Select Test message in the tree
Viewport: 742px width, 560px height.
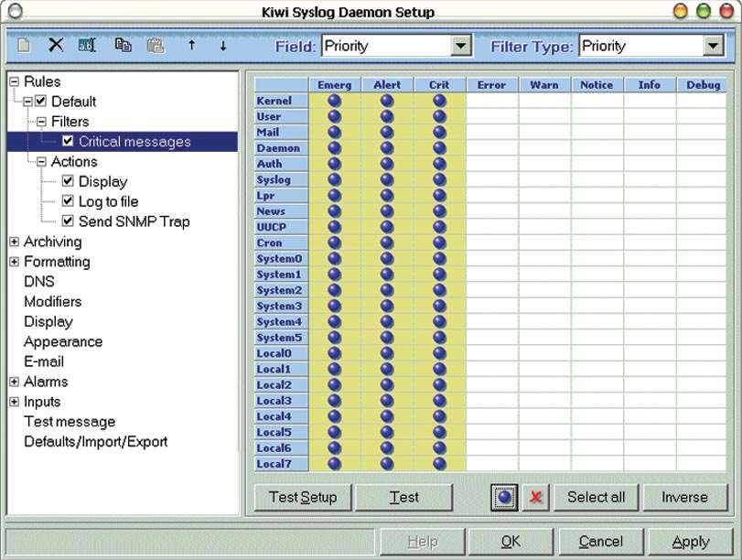pyautogui.click(x=70, y=422)
